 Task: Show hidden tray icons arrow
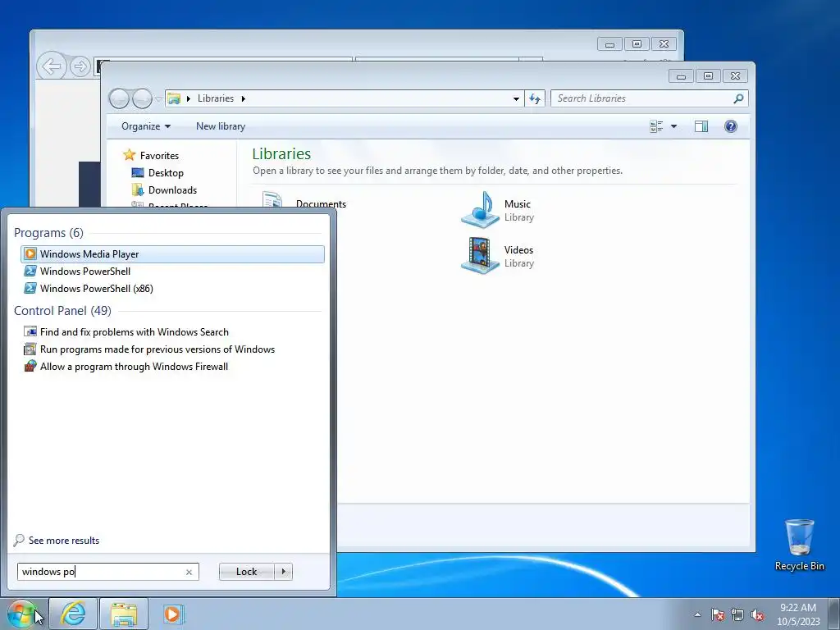pyautogui.click(x=697, y=614)
